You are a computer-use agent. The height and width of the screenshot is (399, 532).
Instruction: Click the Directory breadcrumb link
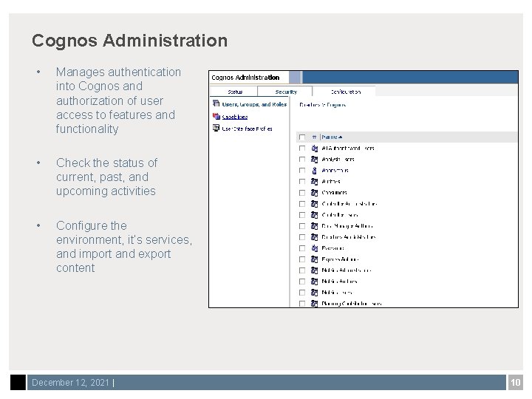pyautogui.click(x=310, y=105)
